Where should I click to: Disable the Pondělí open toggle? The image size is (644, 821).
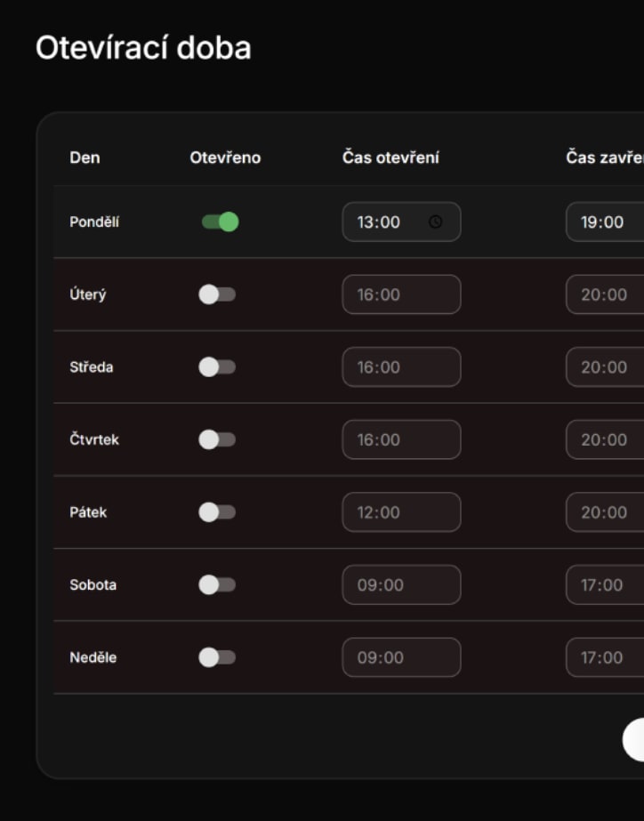coord(220,221)
